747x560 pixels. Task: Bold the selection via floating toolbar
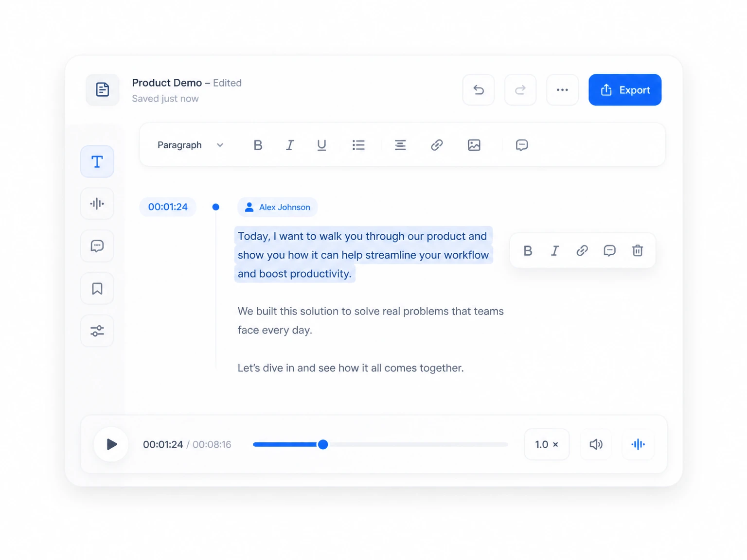pyautogui.click(x=528, y=250)
